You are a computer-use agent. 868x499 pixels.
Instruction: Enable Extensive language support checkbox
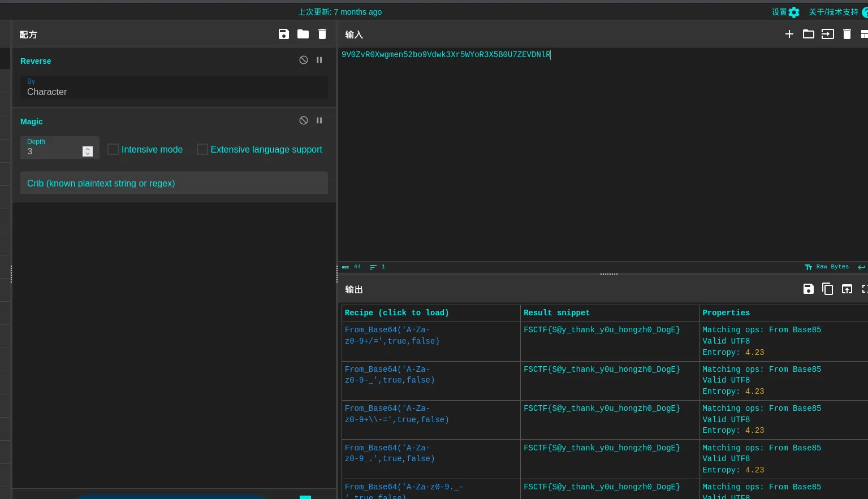point(202,149)
